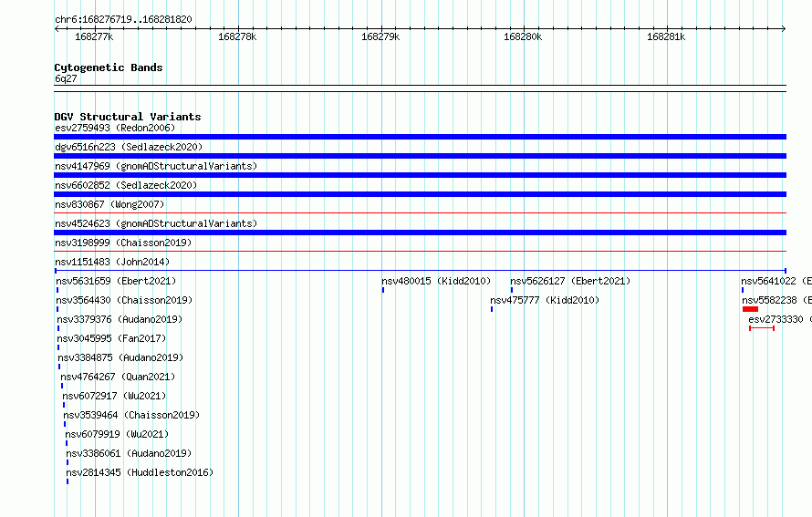
Task: Click the thin red line under nsv830867
Action: coord(420,212)
